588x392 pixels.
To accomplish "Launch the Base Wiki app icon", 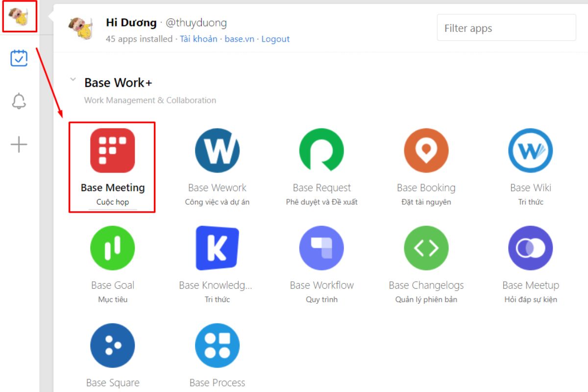I will pos(531,150).
